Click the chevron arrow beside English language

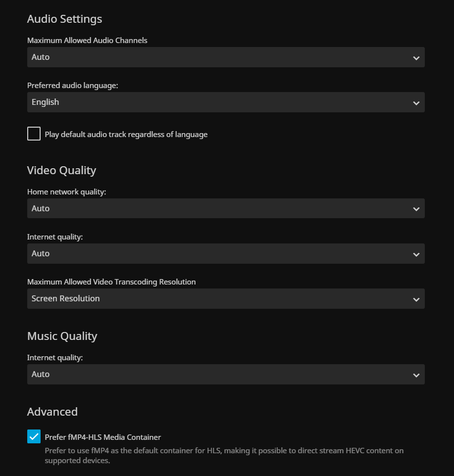tap(416, 103)
